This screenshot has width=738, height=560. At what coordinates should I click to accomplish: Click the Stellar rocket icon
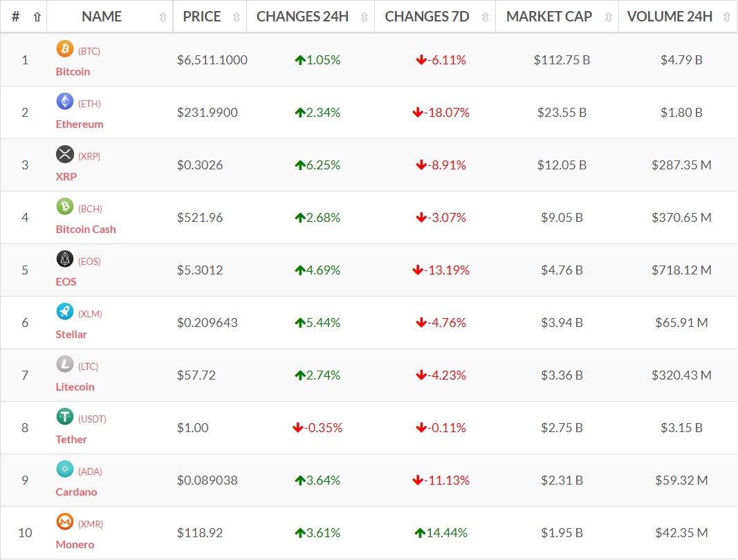coord(65,312)
